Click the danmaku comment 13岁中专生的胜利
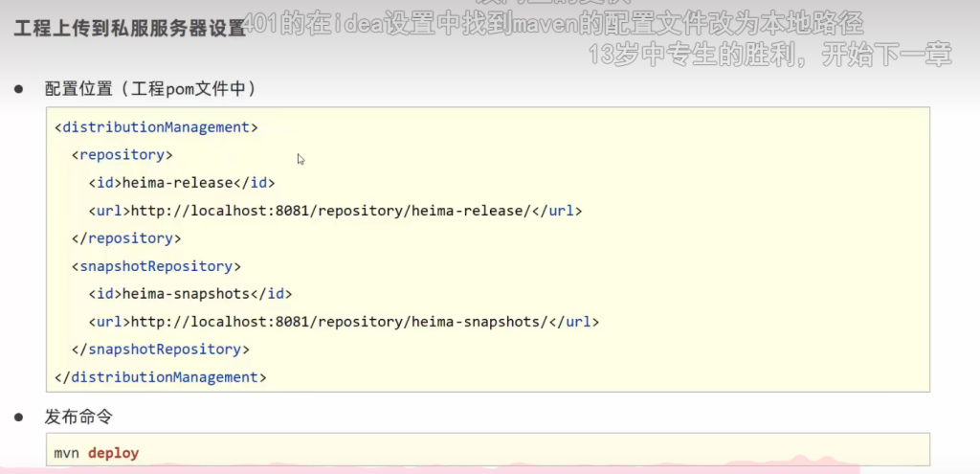Image resolution: width=980 pixels, height=474 pixels. pyautogui.click(x=769, y=55)
